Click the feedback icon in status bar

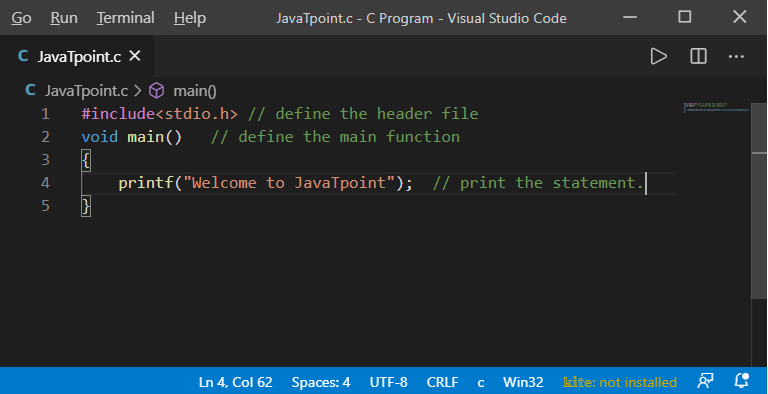[705, 381]
